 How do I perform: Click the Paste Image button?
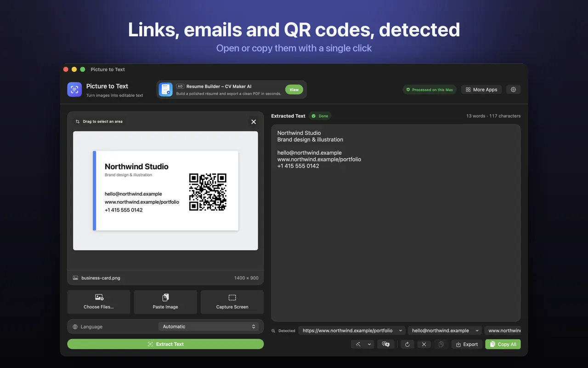coord(165,302)
